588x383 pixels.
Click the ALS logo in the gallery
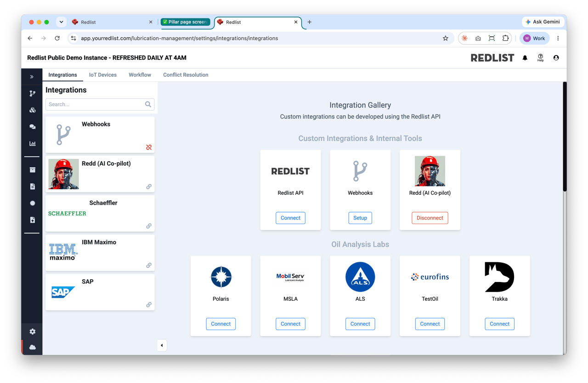(360, 277)
